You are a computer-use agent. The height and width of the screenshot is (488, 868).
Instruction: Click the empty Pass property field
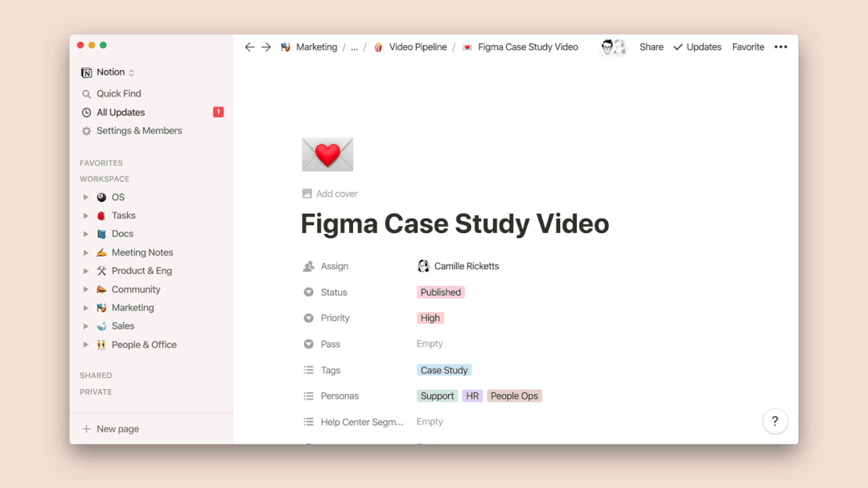point(430,344)
